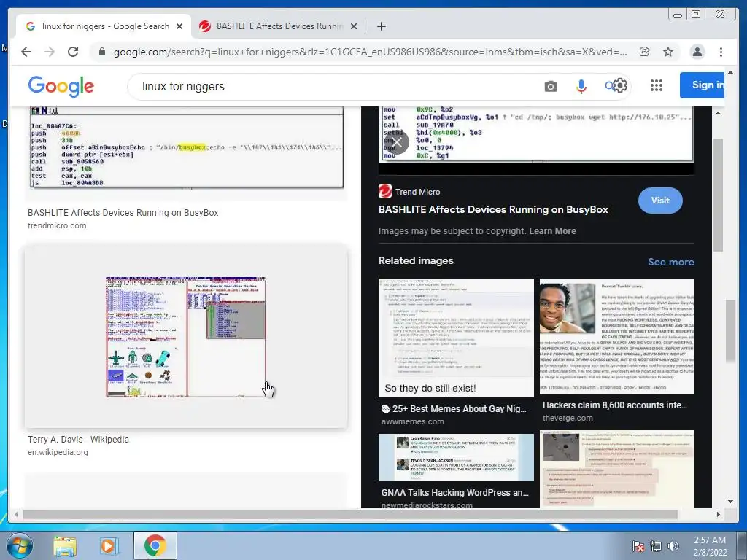Open the volume control in tray
This screenshot has width=747, height=560.
click(673, 546)
